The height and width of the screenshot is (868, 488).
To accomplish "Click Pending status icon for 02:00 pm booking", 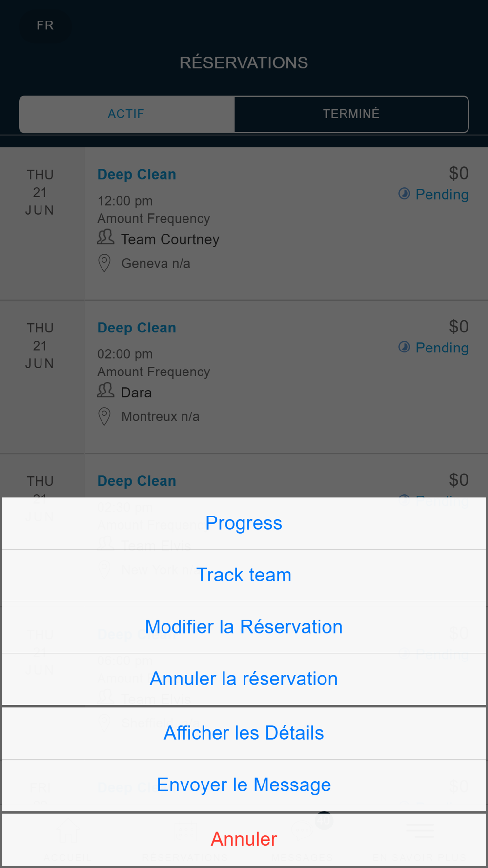I will click(404, 347).
